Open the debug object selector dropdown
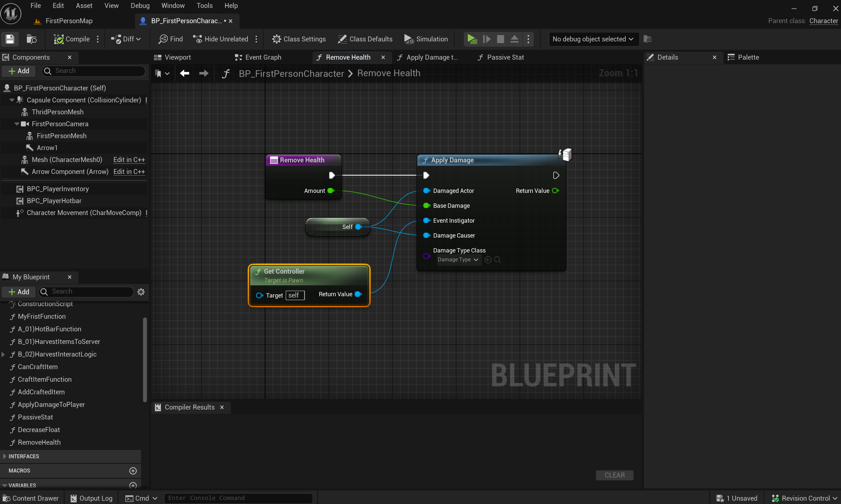This screenshot has width=841, height=504. (x=593, y=39)
